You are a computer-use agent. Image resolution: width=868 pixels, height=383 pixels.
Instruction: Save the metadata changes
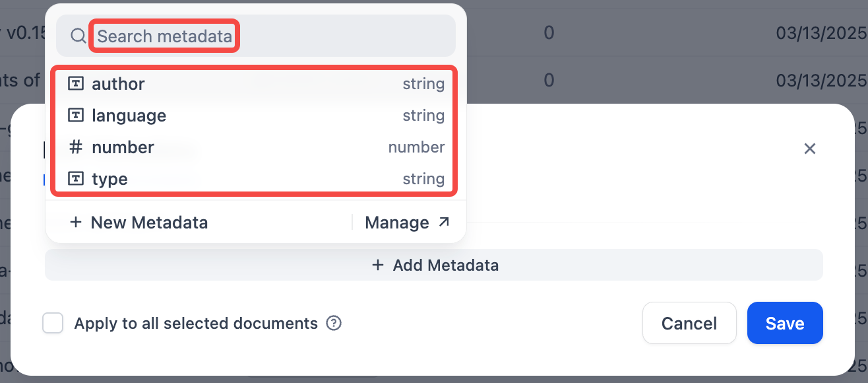point(785,324)
